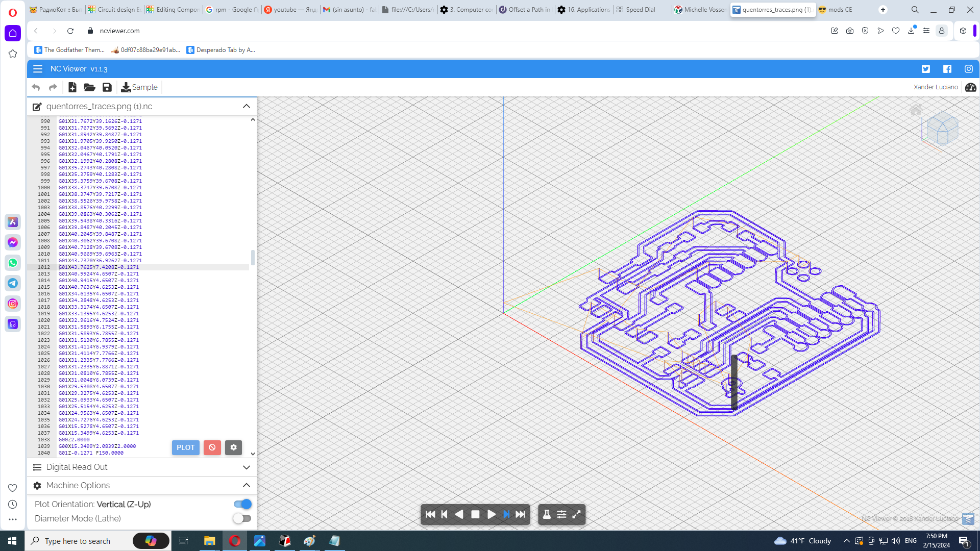
Task: Jump to the end of the toolpath
Action: pyautogui.click(x=520, y=514)
